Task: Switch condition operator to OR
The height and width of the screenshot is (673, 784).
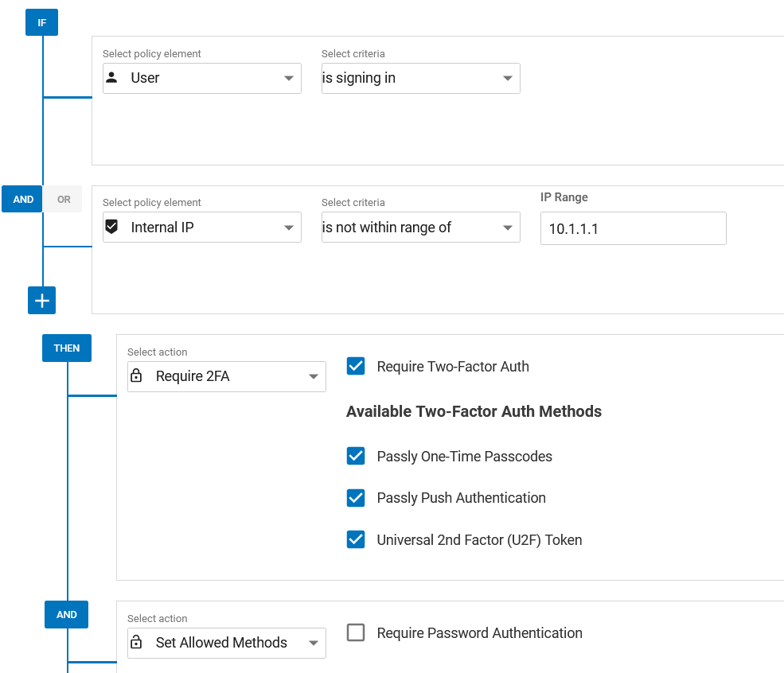Action: pyautogui.click(x=64, y=200)
